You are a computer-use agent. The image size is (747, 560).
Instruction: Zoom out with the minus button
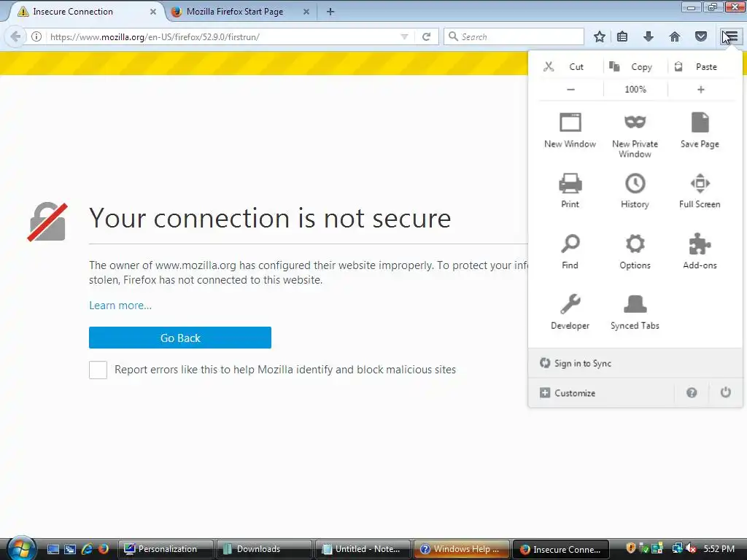(x=570, y=90)
